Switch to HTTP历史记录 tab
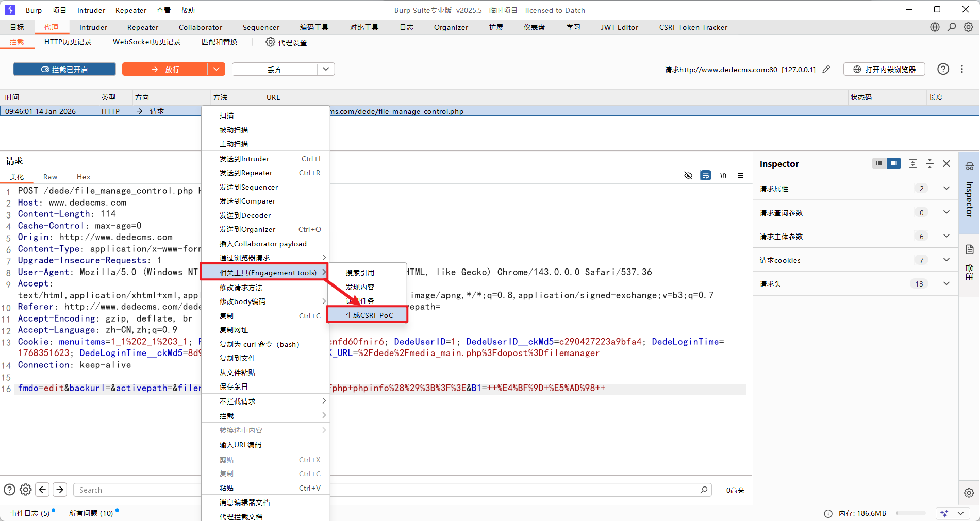Screen dimensions: 980x521 pyautogui.click(x=68, y=42)
